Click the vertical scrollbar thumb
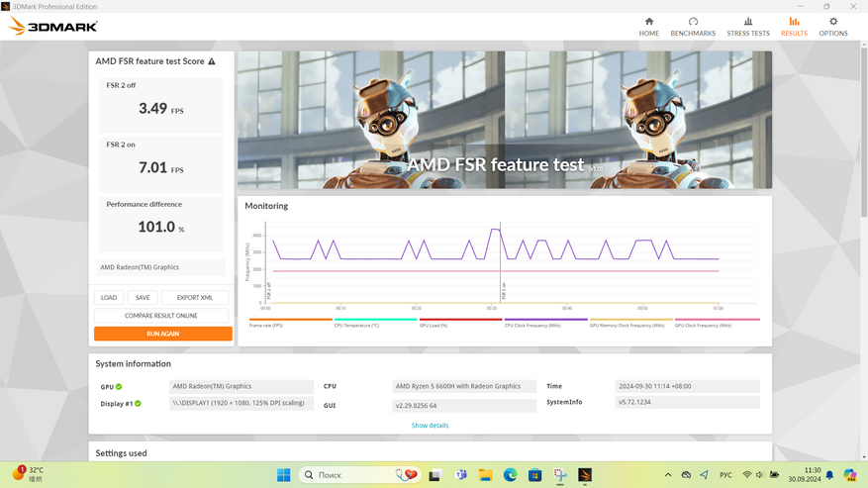 point(864,133)
